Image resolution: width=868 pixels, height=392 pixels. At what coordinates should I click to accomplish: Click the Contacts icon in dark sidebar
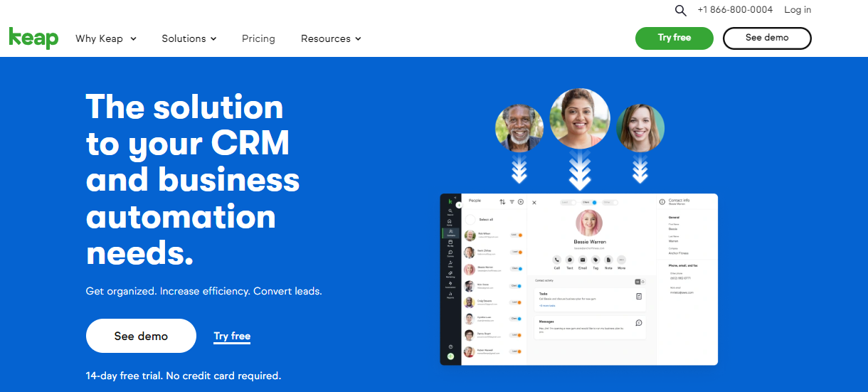(450, 232)
